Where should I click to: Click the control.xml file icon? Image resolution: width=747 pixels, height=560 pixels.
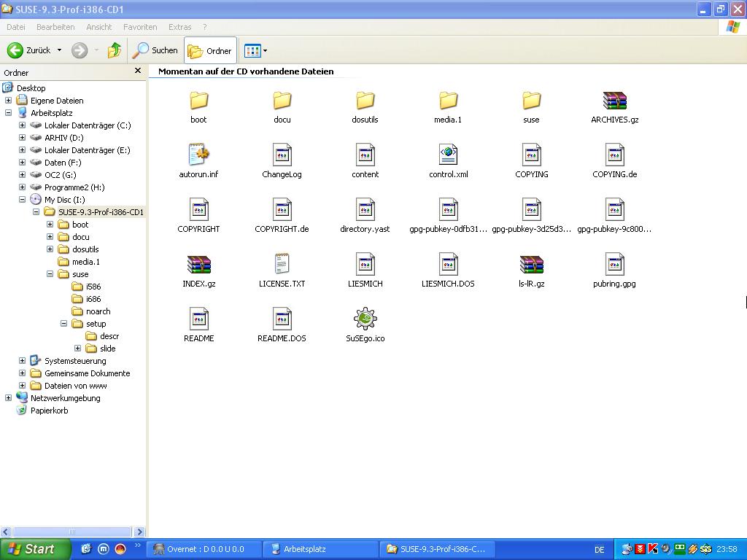pos(449,155)
